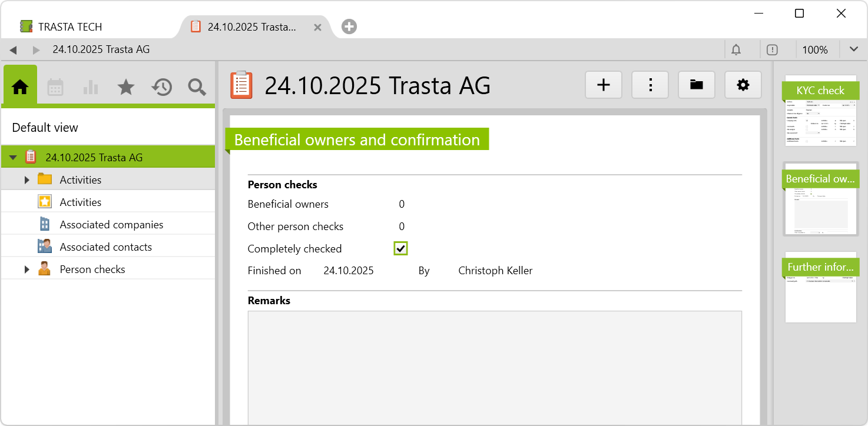Click inside the Remarks text area

tap(494, 365)
